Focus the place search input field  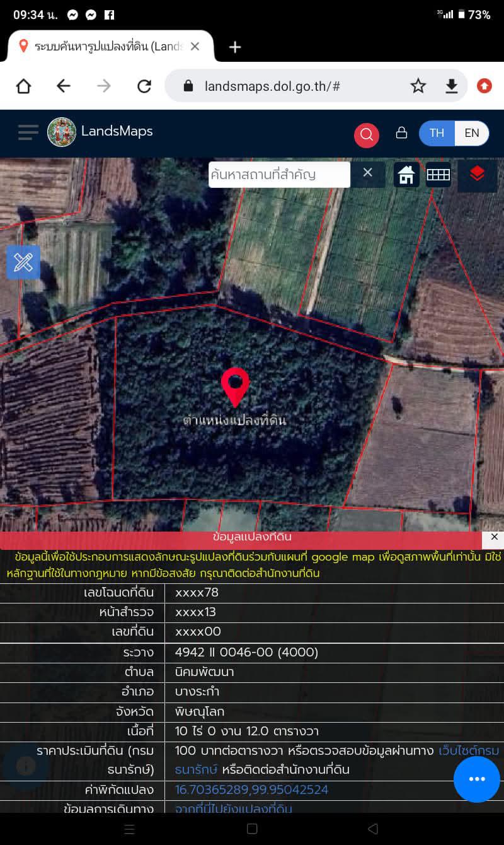tap(279, 174)
